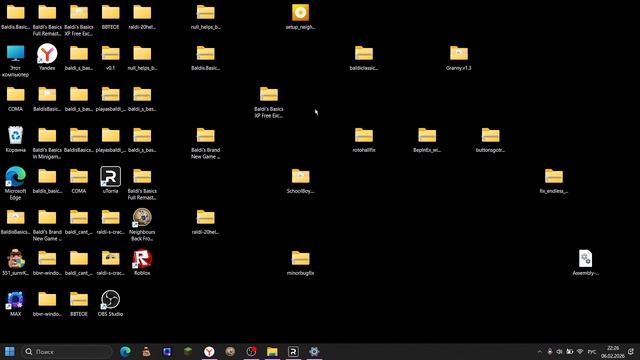
Task: Switch input language via РУС indicator
Action: [592, 352]
